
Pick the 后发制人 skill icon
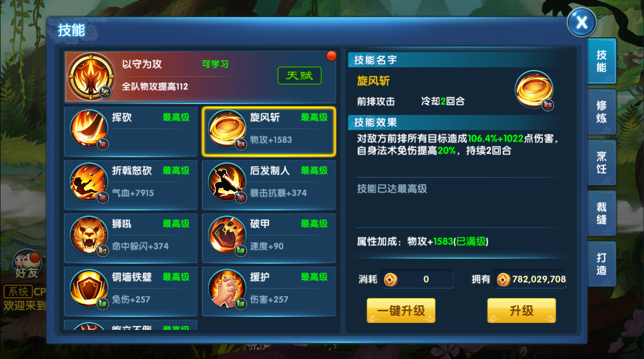pos(227,182)
